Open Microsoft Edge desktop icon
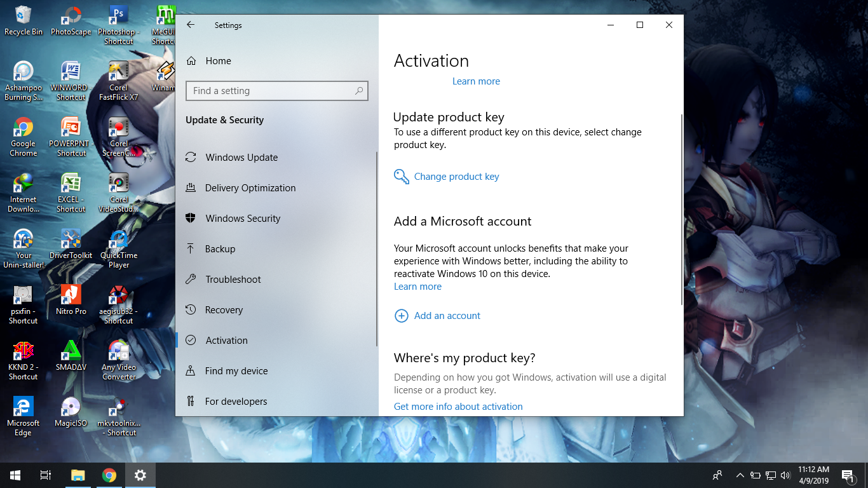The height and width of the screenshot is (488, 868). click(x=24, y=417)
